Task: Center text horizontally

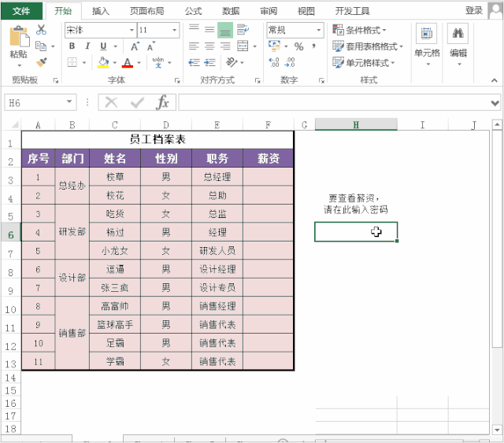Action: click(209, 46)
